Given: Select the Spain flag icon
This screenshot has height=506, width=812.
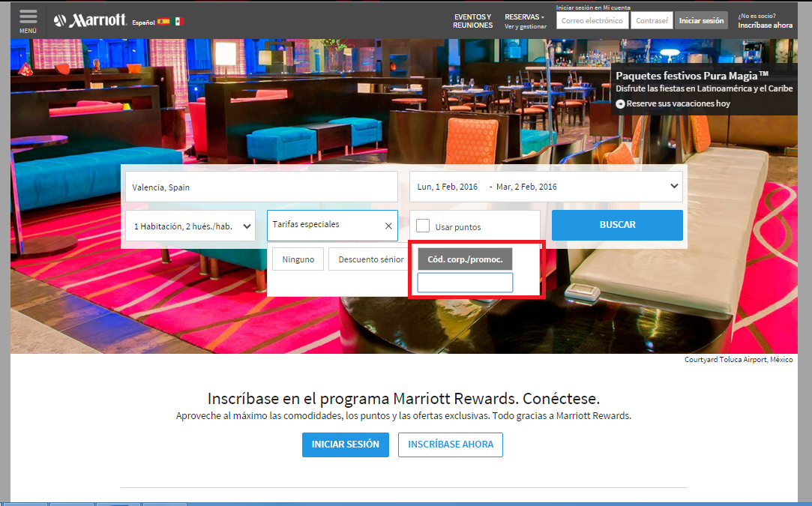Looking at the screenshot, I should [163, 22].
